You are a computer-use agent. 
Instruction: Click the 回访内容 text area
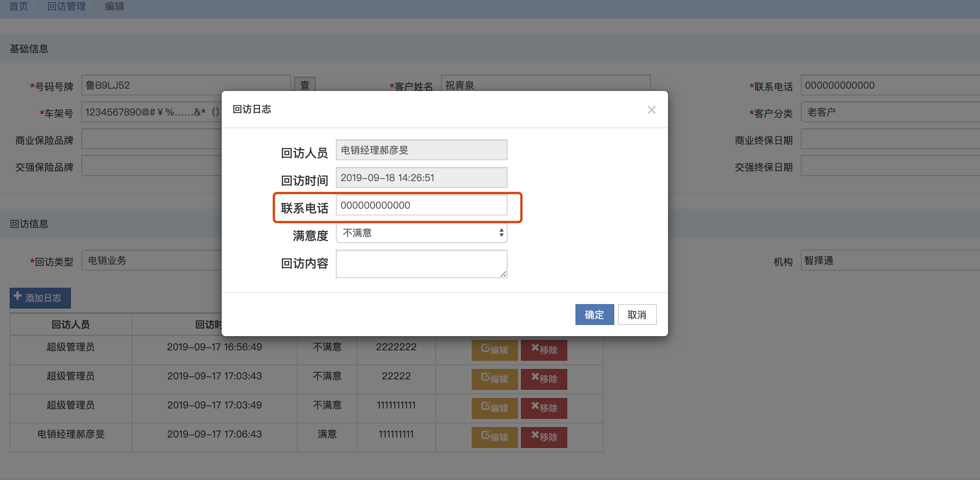click(421, 263)
